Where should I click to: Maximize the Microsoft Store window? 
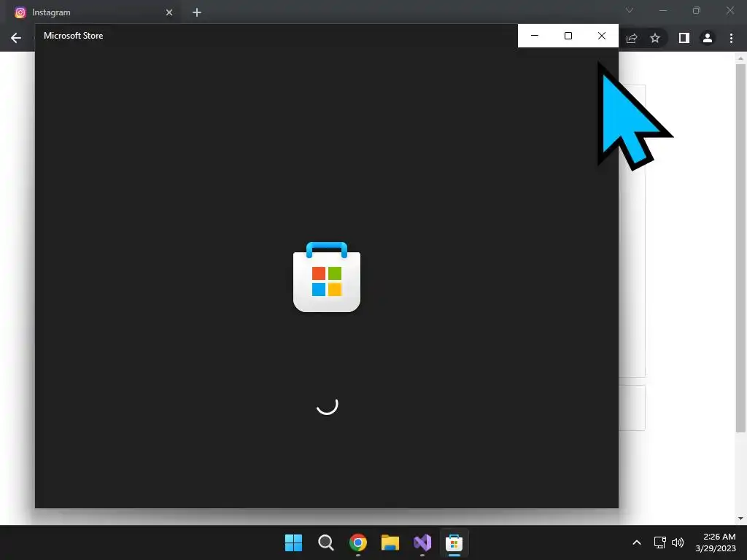(568, 36)
